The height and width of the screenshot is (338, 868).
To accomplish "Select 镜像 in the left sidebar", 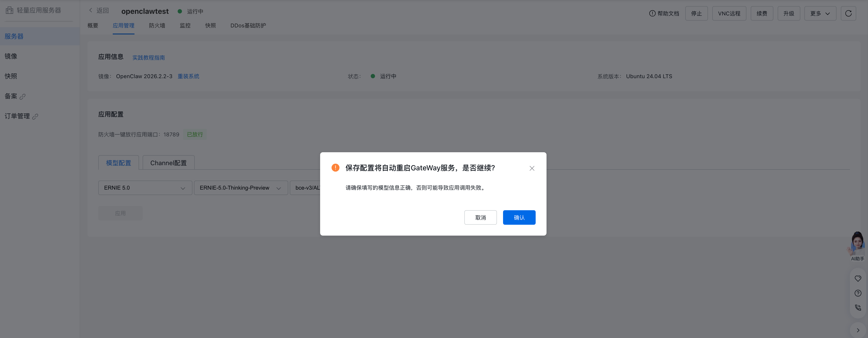I will click(x=11, y=56).
